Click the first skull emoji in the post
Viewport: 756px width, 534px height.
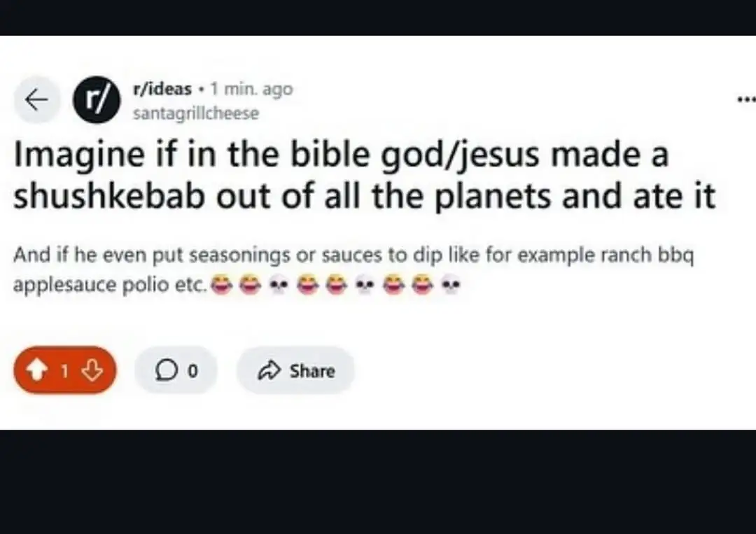click(278, 286)
